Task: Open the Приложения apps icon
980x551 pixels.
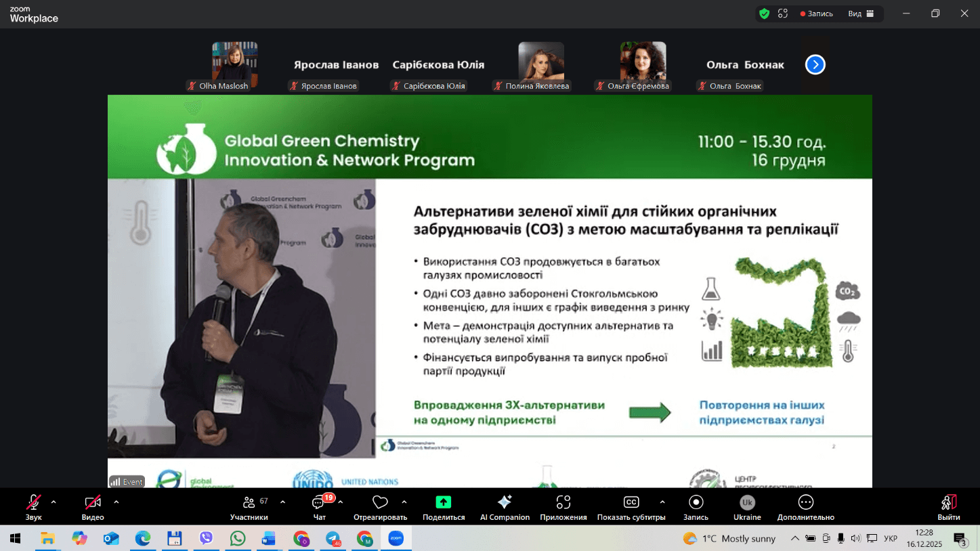Action: click(x=563, y=506)
